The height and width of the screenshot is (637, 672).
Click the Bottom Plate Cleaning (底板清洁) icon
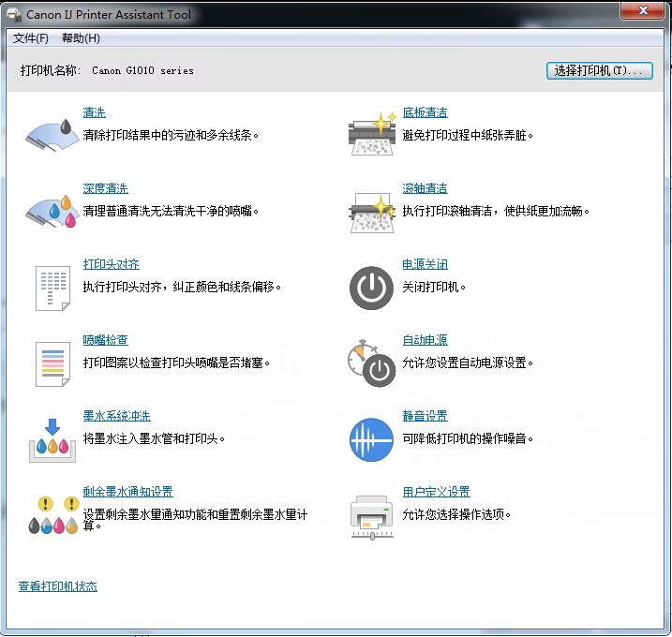[372, 134]
